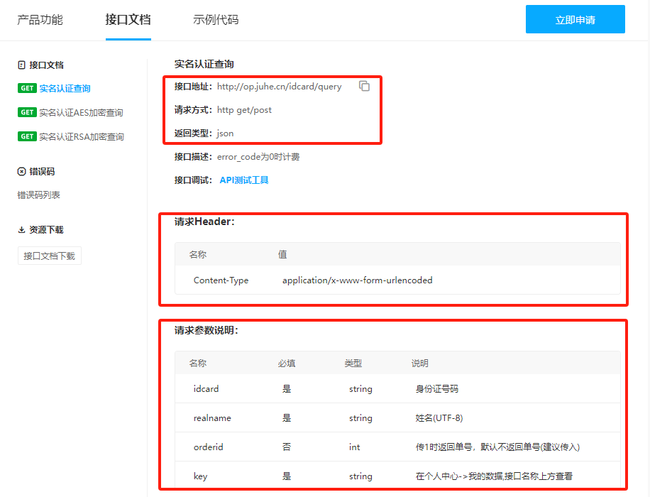Click the document icon next to 接口文档 heading
Screen dimensions: 650x497
point(22,64)
